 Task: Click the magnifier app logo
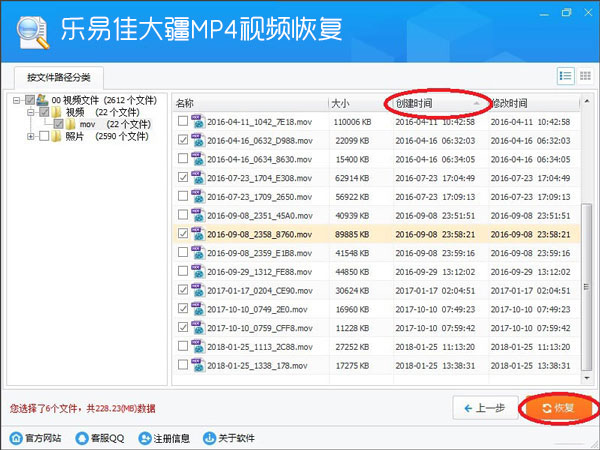(x=33, y=33)
